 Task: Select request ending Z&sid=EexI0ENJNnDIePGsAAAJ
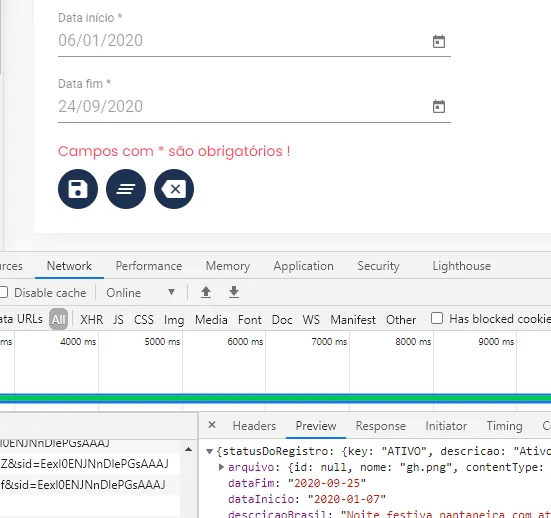click(x=84, y=464)
